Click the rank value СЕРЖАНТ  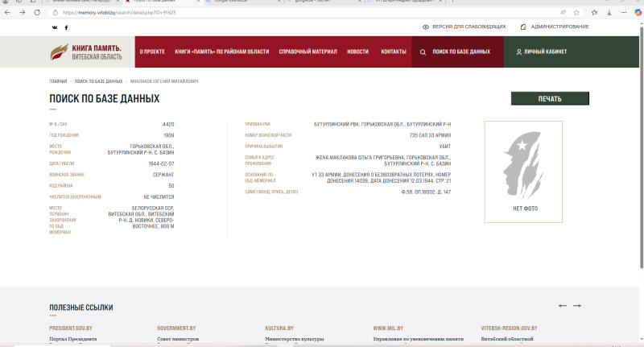point(163,175)
